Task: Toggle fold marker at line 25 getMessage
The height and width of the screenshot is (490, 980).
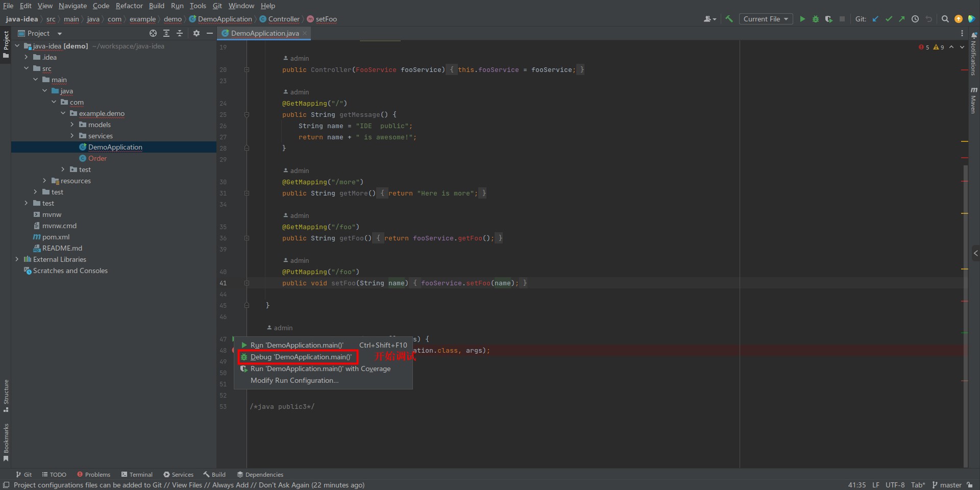Action: tap(247, 115)
